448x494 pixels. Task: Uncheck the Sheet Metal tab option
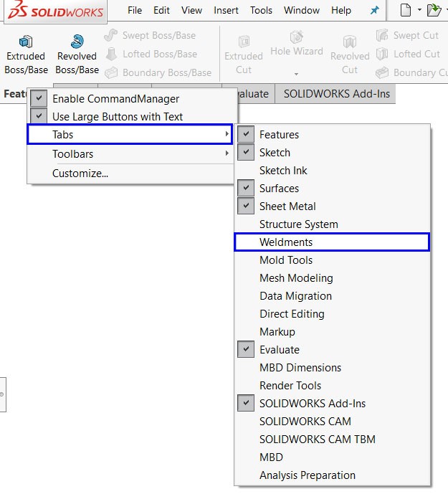246,206
